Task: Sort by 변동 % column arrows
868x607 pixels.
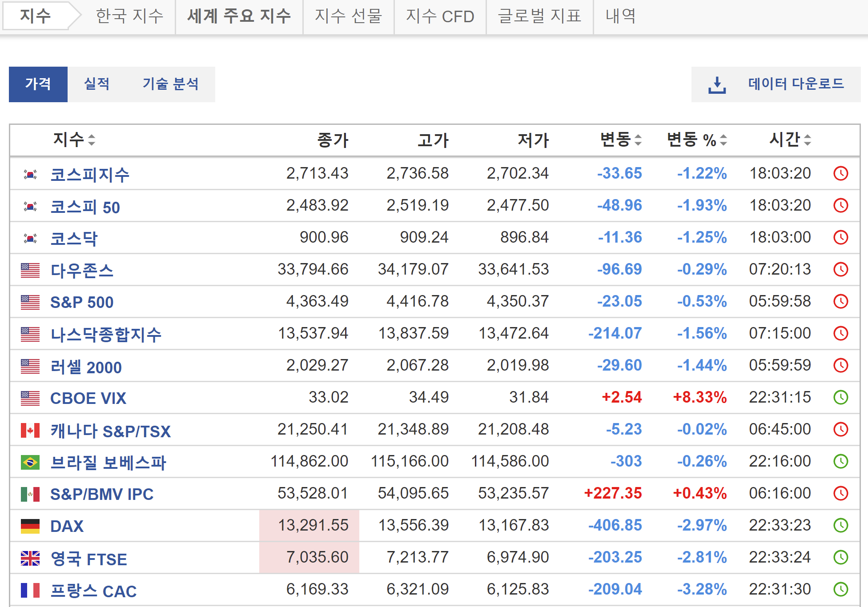Action: click(x=723, y=140)
